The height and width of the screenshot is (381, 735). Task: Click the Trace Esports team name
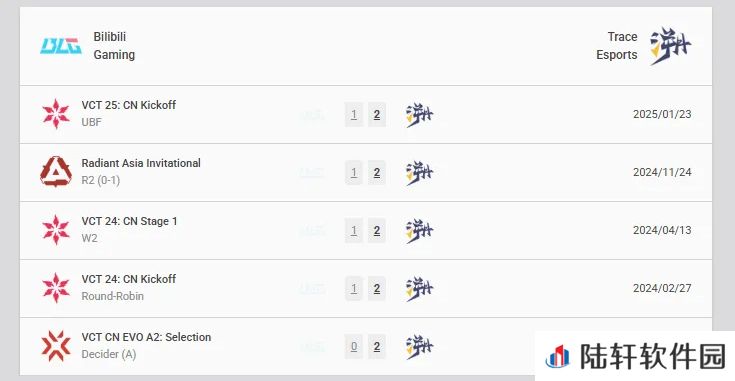pos(617,45)
